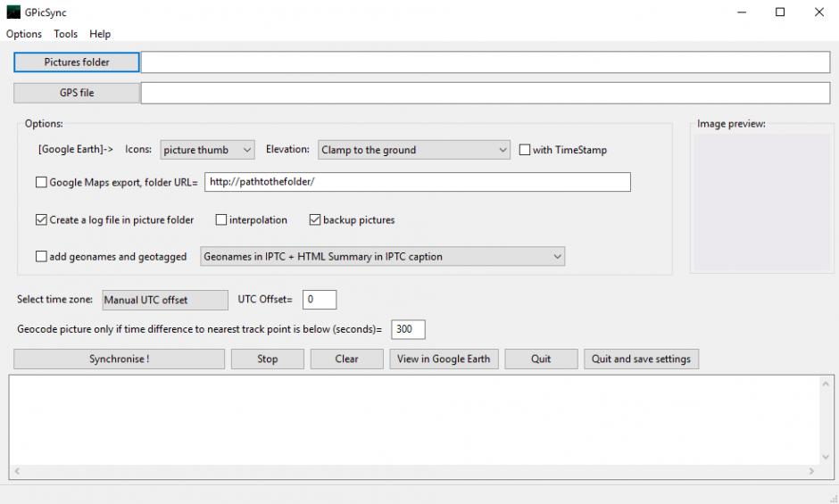Click the Quit button

pos(541,359)
